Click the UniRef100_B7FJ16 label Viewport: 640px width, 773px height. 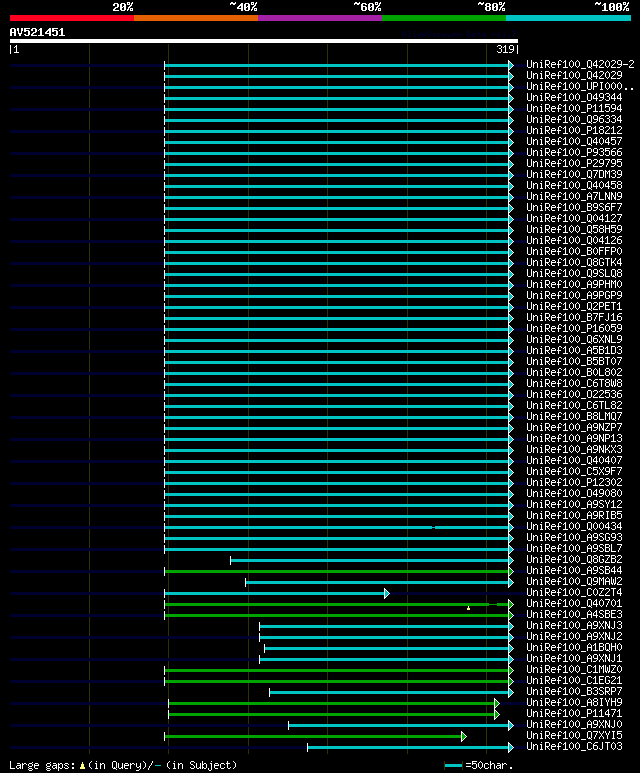[574, 317]
